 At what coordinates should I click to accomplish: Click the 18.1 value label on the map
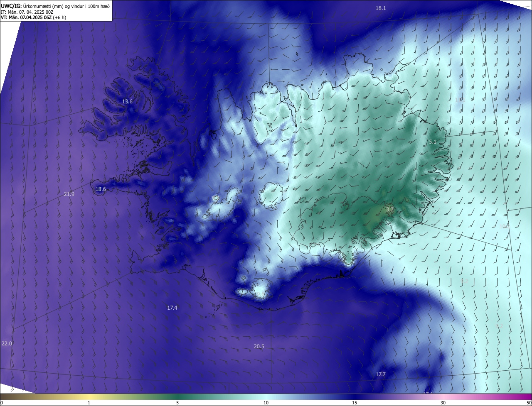pyautogui.click(x=381, y=8)
